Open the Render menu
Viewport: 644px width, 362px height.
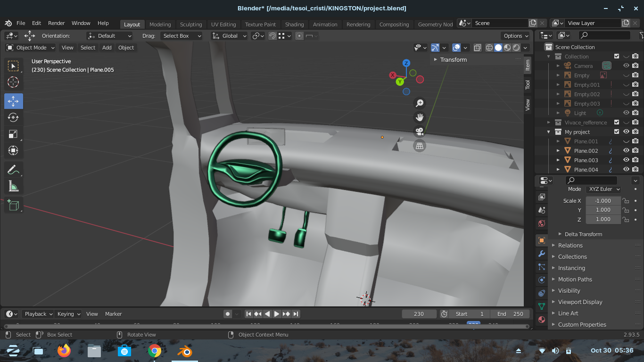56,23
